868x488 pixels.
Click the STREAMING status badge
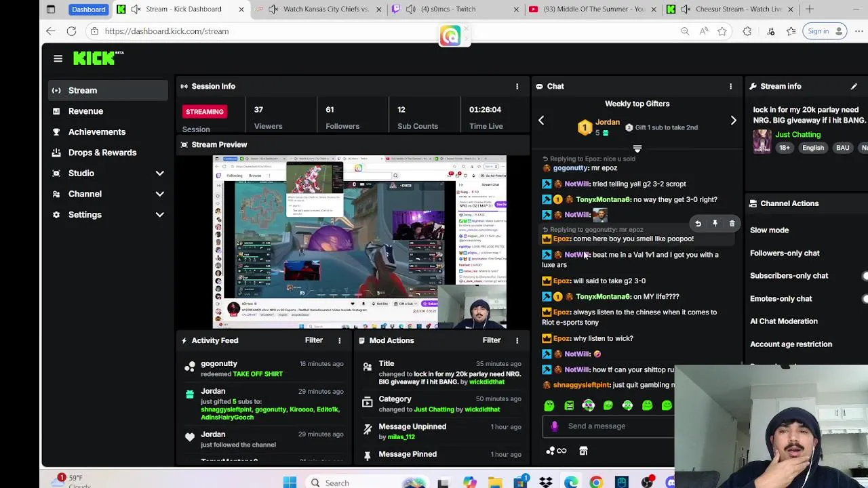coord(204,112)
